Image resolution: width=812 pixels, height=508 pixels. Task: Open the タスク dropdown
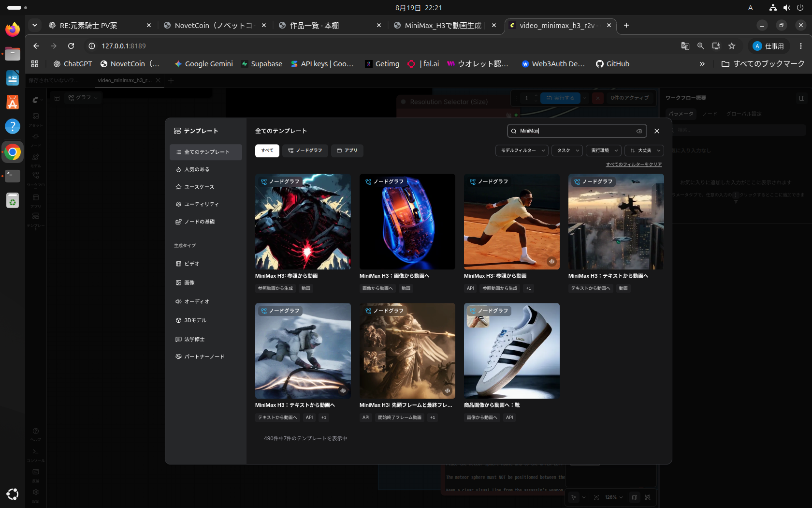click(x=567, y=150)
